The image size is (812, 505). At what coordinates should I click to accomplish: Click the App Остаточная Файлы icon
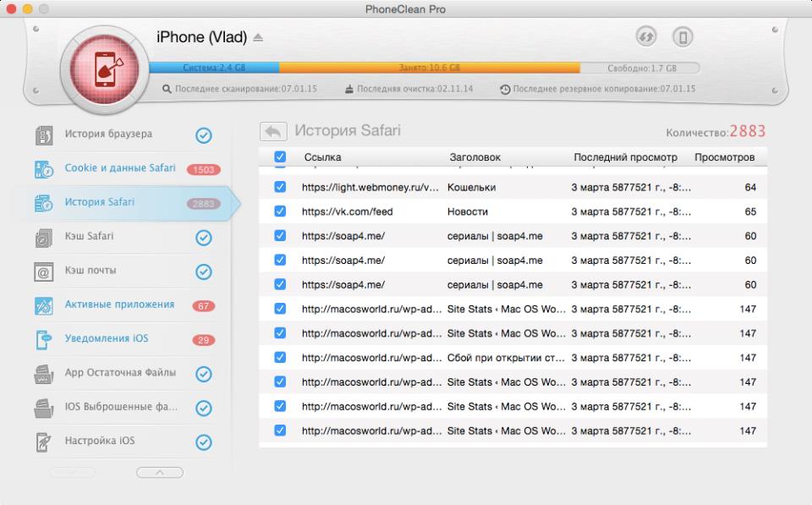[x=44, y=374]
